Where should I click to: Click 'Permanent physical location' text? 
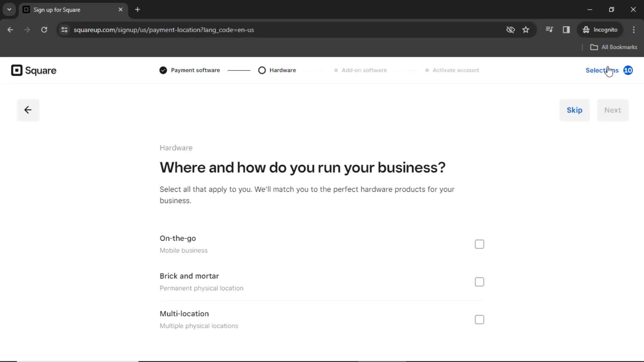201,288
